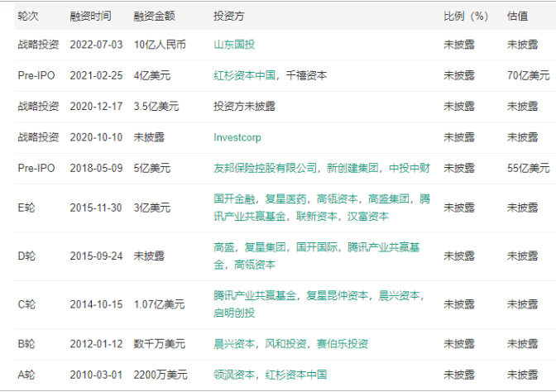Open the 友邦保险控股有限公司 link
Screen dimensions: 556x392
click(265, 168)
